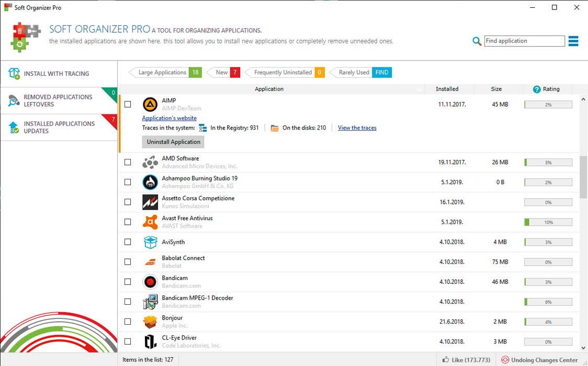Check the AviSynth checkbox

click(x=128, y=242)
